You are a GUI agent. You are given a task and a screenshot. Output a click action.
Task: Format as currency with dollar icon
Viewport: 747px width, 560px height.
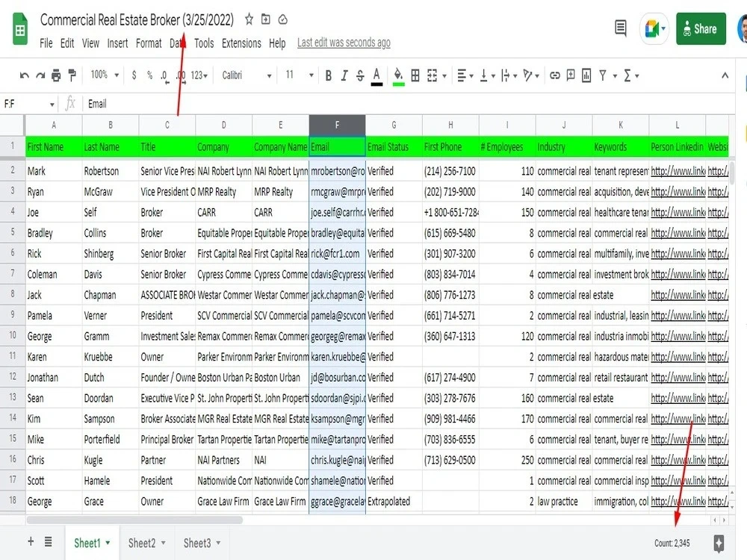pyautogui.click(x=134, y=75)
